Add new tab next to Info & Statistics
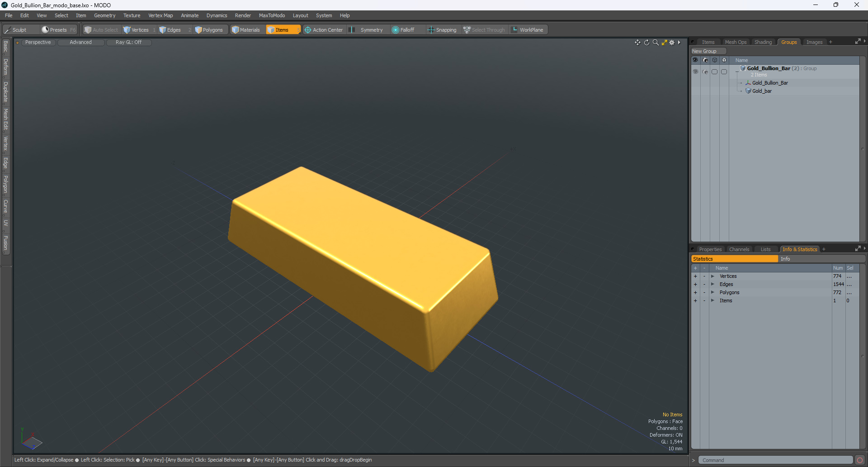868x467 pixels. [x=824, y=249]
